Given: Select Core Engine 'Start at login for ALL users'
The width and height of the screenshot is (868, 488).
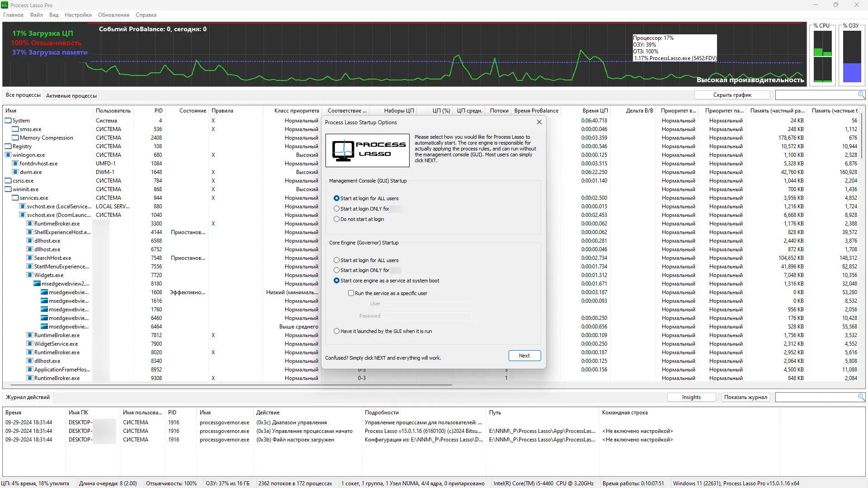Looking at the screenshot, I should pos(336,260).
